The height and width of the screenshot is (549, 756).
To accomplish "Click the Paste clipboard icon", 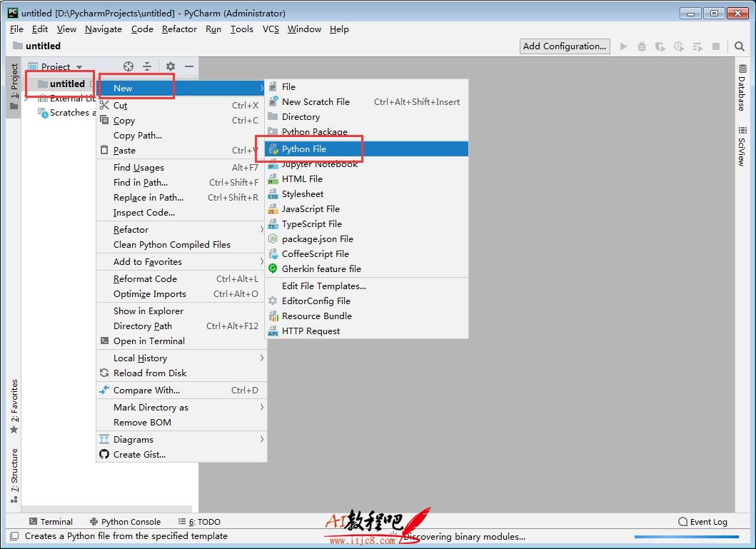I will click(104, 150).
